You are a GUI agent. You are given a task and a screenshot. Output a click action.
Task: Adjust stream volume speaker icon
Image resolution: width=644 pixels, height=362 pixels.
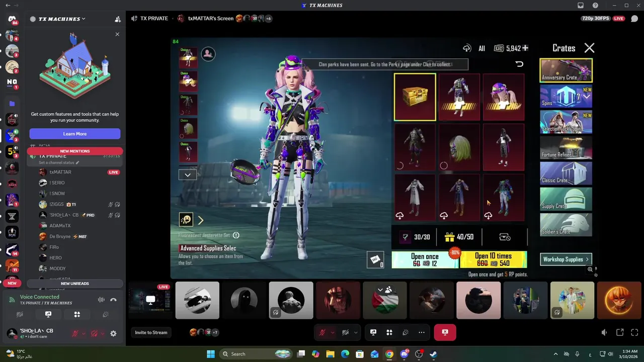coord(604,332)
